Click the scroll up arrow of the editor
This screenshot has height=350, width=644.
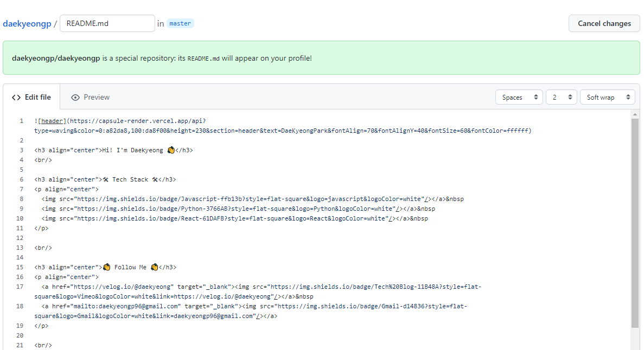click(635, 114)
